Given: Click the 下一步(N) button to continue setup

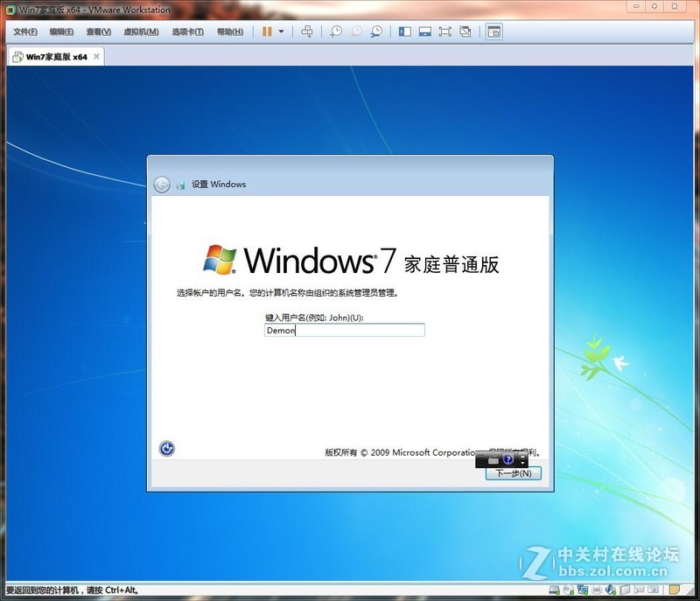Looking at the screenshot, I should click(x=512, y=473).
